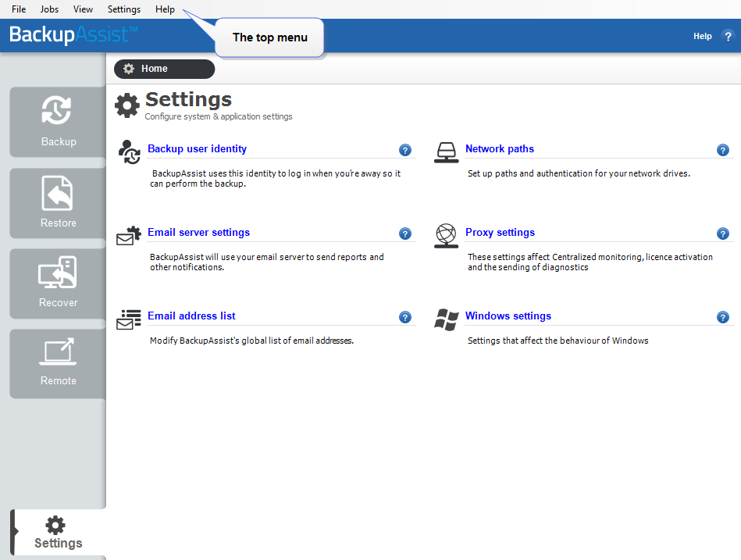Open the Recover tab in sidebar
Screen dimensions: 741x560
pyautogui.click(x=58, y=284)
